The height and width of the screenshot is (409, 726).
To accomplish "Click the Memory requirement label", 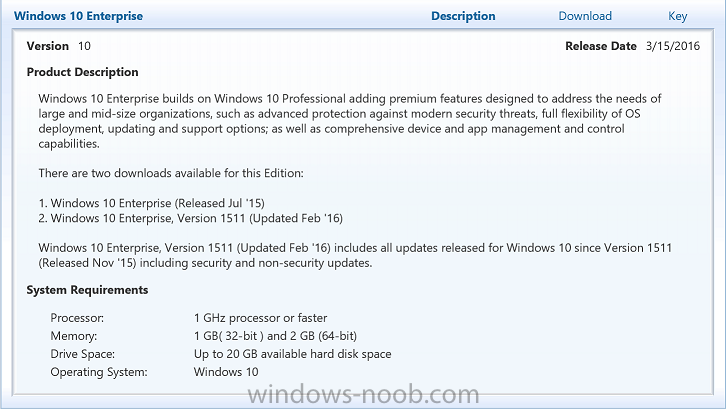I will [x=74, y=336].
